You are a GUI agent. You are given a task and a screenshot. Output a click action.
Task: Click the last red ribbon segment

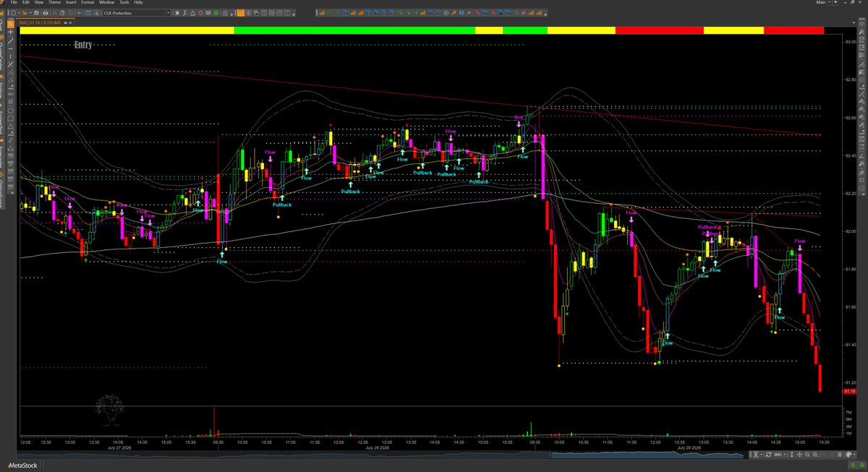793,30
